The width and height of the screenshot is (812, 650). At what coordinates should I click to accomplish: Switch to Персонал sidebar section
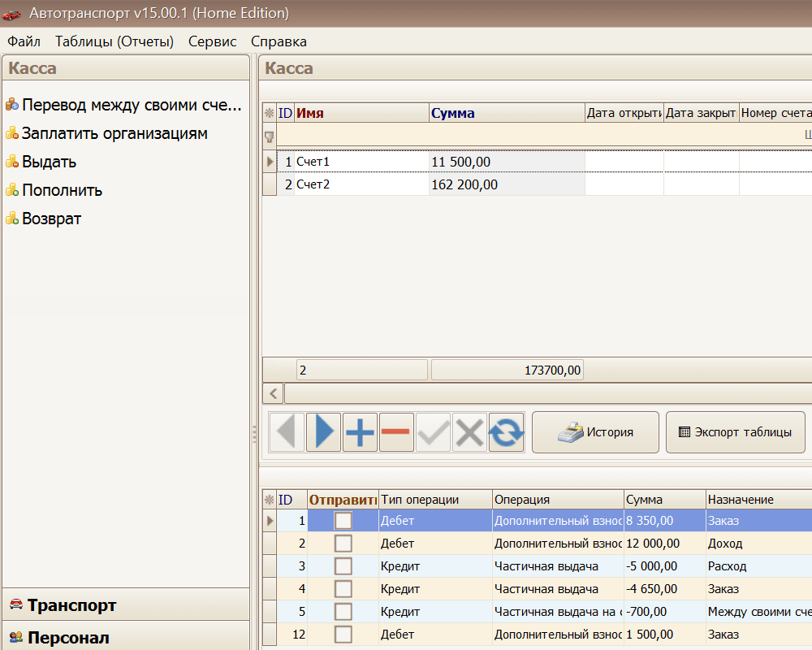(x=126, y=636)
